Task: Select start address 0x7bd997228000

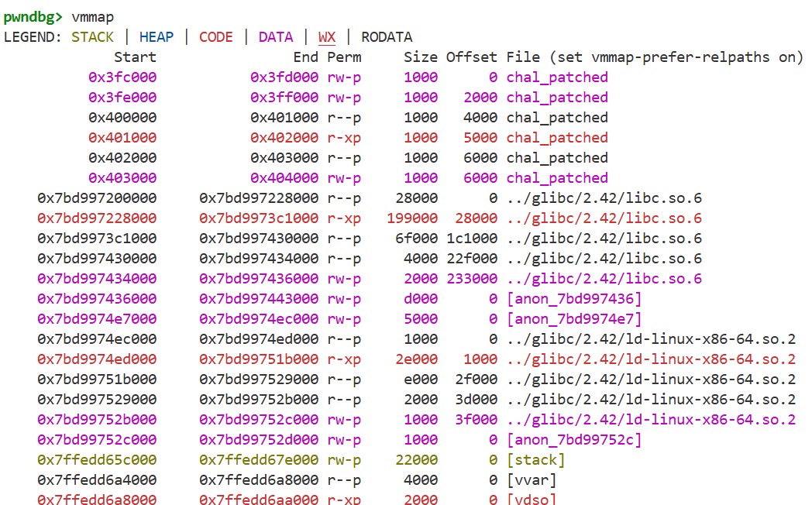Action: 97,218
